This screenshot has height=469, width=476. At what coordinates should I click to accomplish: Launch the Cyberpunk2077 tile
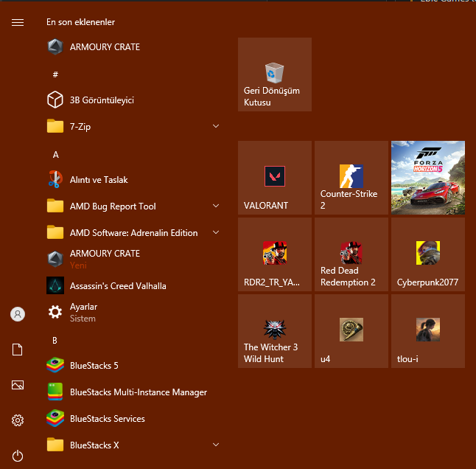tap(428, 254)
